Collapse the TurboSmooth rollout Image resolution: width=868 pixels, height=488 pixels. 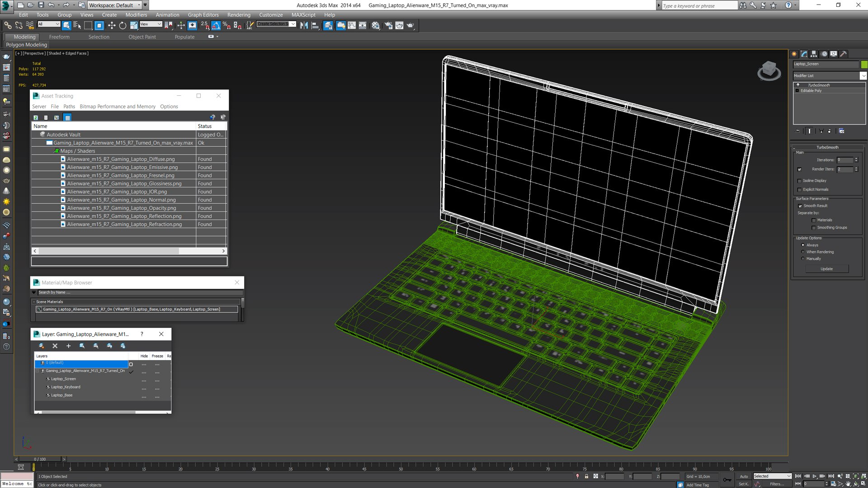[827, 147]
